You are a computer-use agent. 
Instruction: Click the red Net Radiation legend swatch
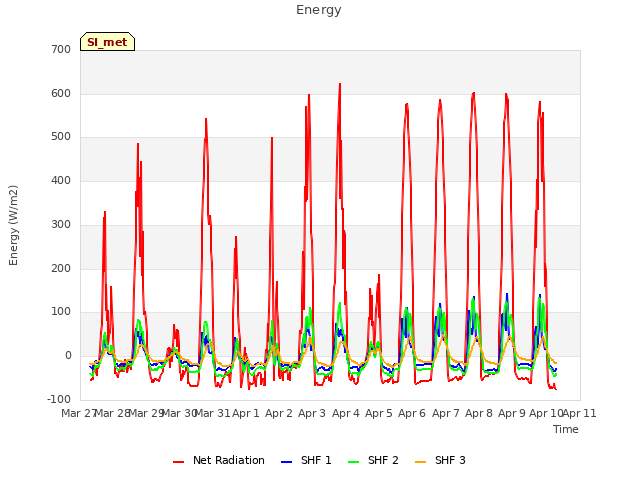click(x=178, y=462)
